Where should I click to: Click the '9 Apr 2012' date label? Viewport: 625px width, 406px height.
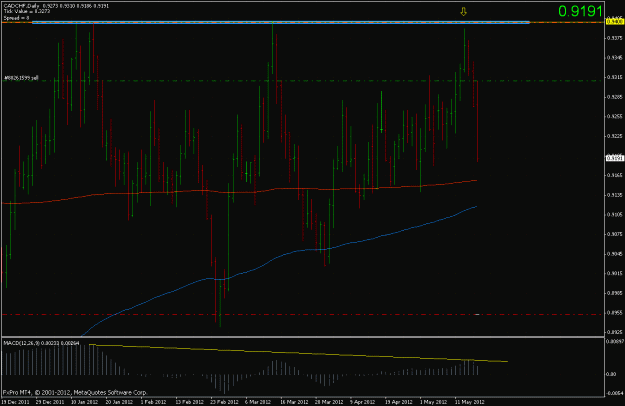pyautogui.click(x=362, y=402)
